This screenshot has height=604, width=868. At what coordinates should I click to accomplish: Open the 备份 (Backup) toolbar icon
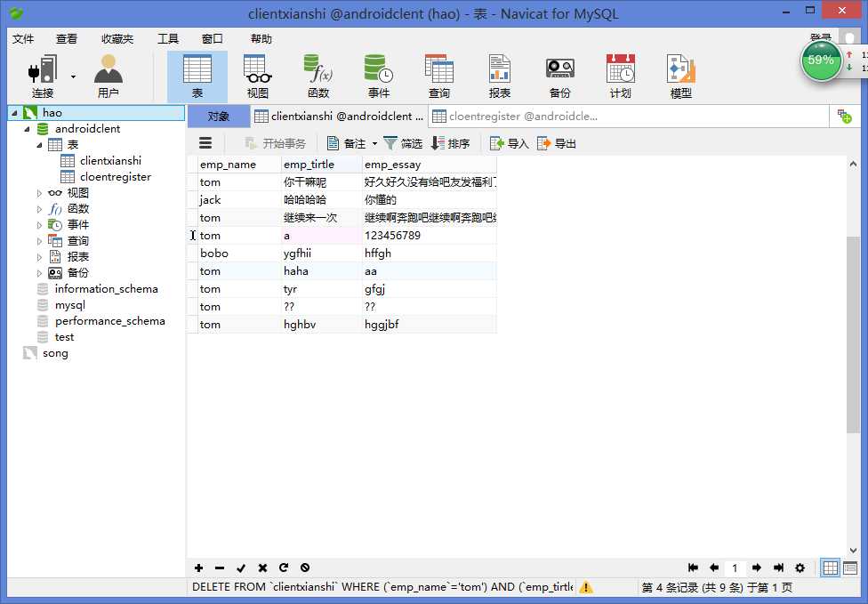559,77
